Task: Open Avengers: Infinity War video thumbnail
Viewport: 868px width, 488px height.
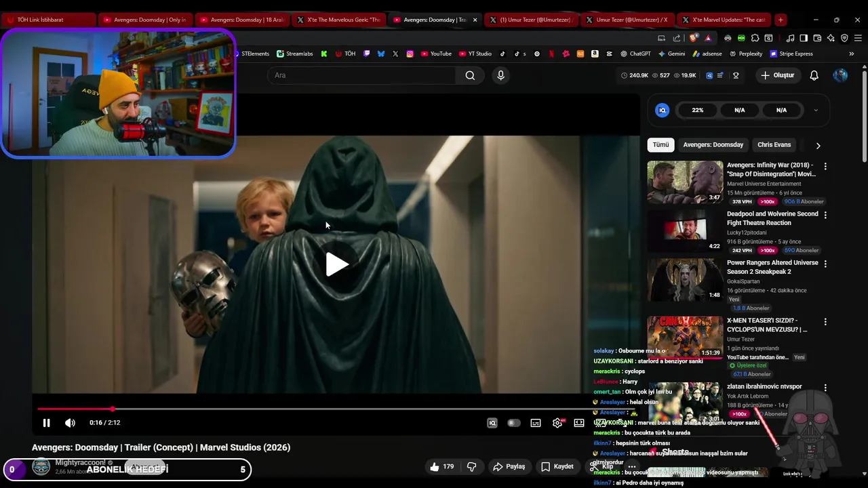Action: coord(685,182)
